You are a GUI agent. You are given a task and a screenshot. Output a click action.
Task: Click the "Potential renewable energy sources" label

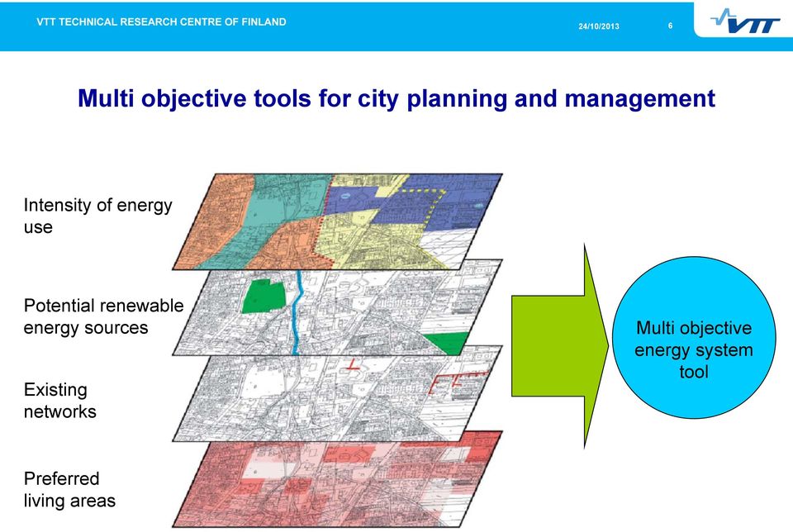pyautogui.click(x=104, y=316)
